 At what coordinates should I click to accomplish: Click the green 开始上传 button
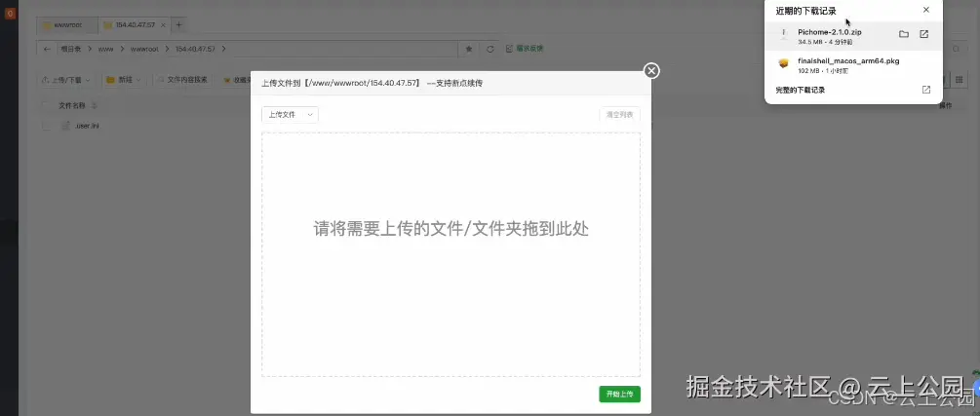(619, 395)
